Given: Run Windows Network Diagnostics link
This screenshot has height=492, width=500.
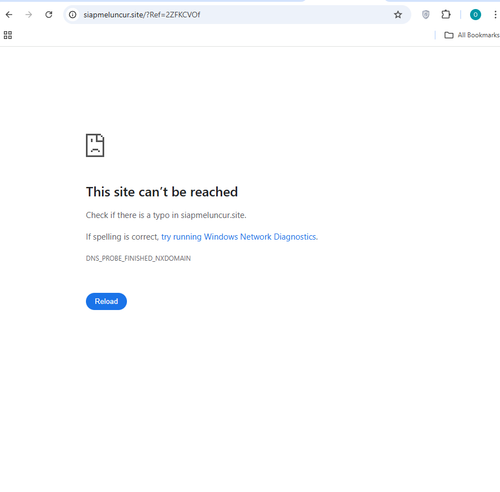Looking at the screenshot, I should (239, 237).
